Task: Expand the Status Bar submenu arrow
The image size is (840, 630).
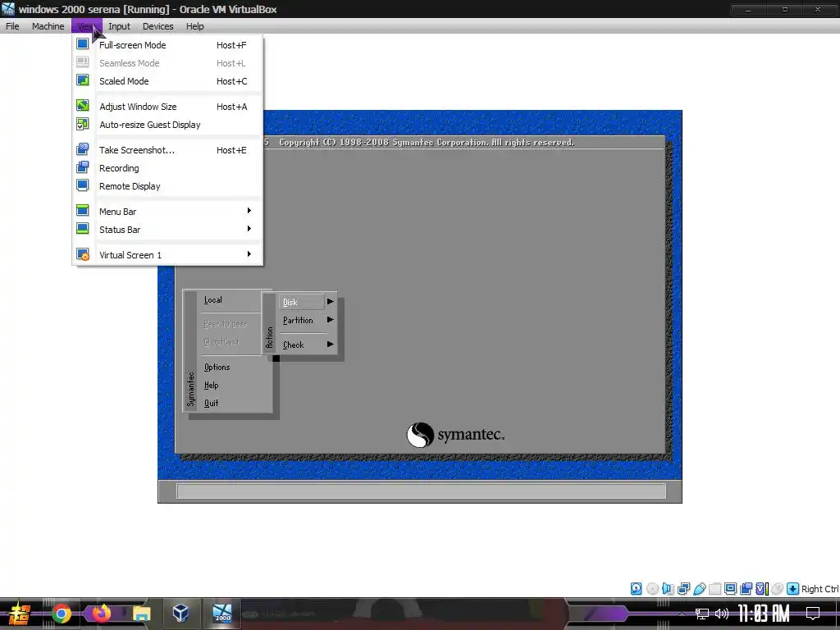Action: [x=249, y=229]
